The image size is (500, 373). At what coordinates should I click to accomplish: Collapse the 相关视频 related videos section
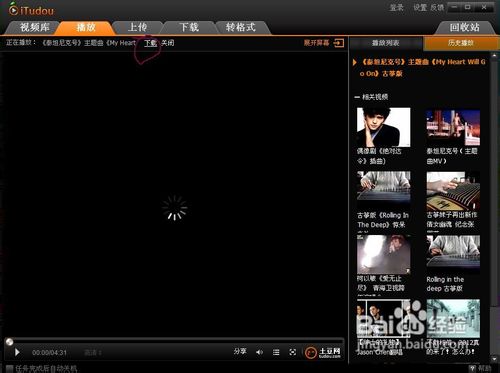pyautogui.click(x=357, y=97)
